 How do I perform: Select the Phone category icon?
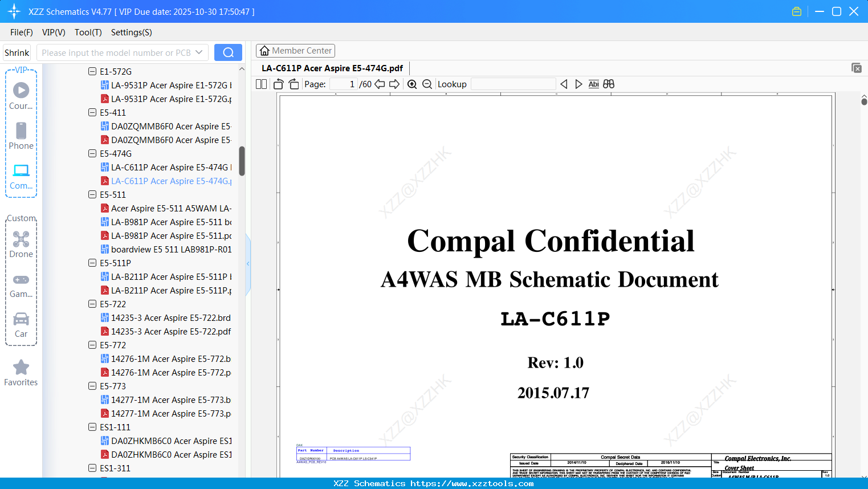point(21,136)
